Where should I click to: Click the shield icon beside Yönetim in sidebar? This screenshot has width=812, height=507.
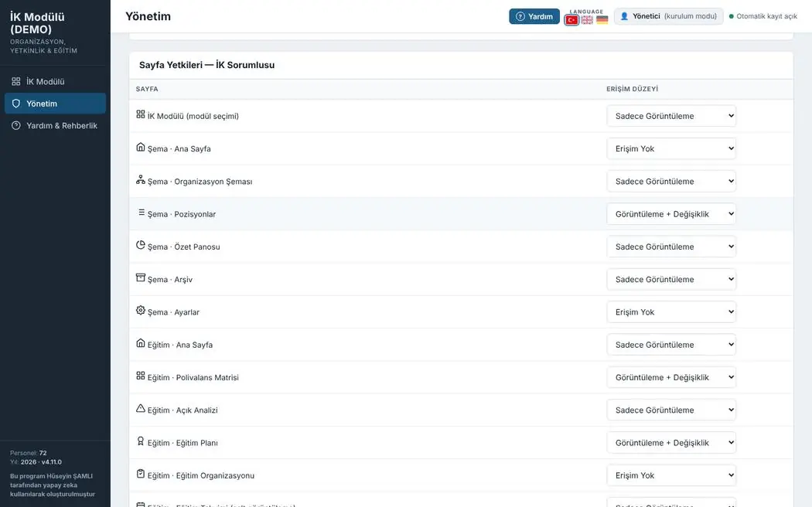coord(16,104)
